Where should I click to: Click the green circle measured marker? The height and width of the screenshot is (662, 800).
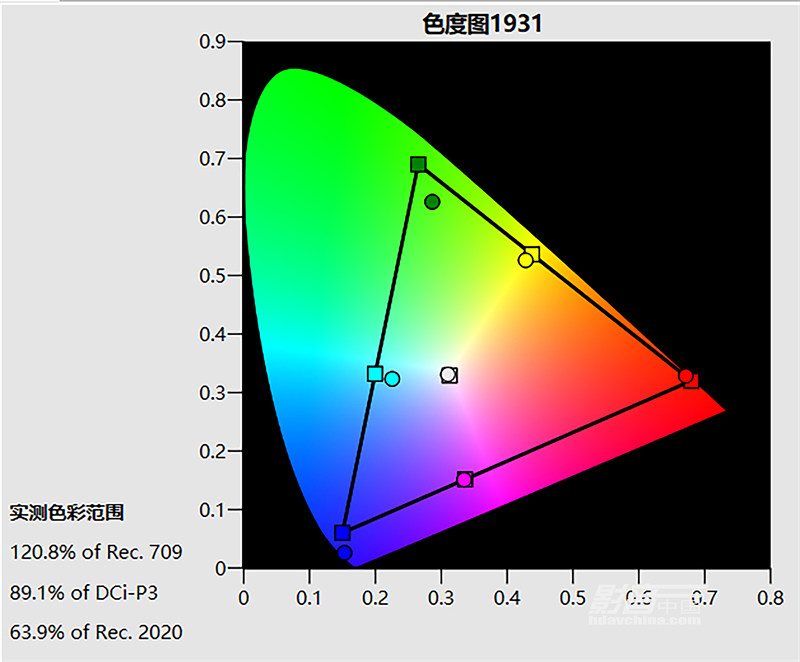[x=432, y=202]
